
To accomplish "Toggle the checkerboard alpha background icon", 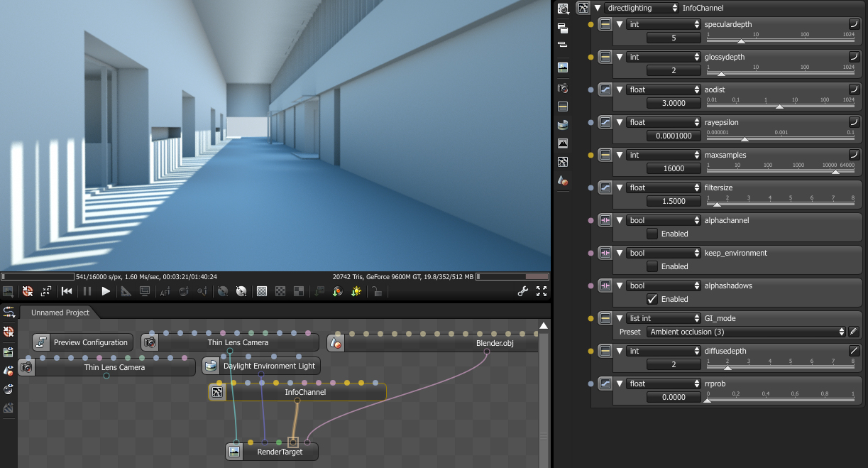I will pos(280,291).
